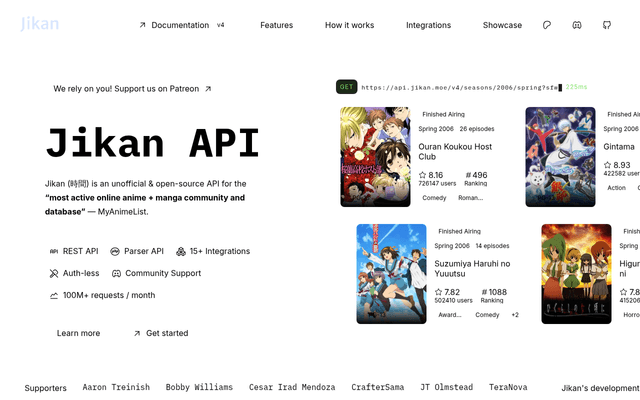This screenshot has height=400, width=640.
Task: Click the 14 episodes text
Action: click(492, 246)
